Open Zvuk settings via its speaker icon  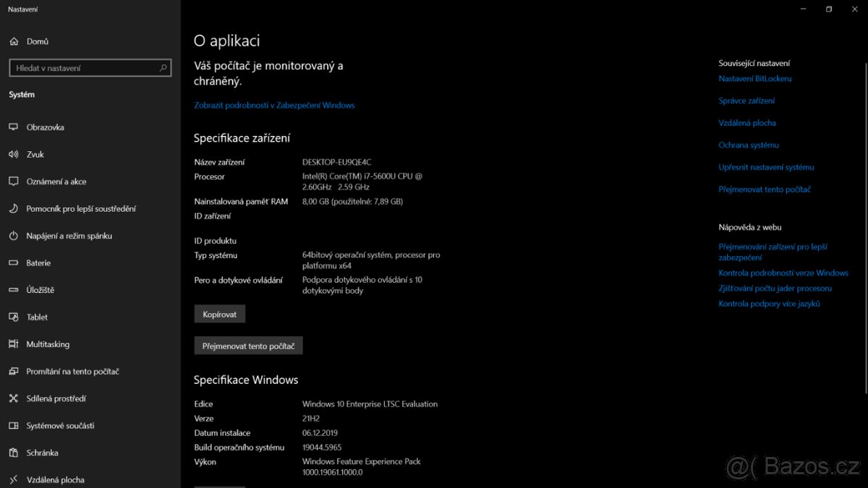pyautogui.click(x=14, y=154)
